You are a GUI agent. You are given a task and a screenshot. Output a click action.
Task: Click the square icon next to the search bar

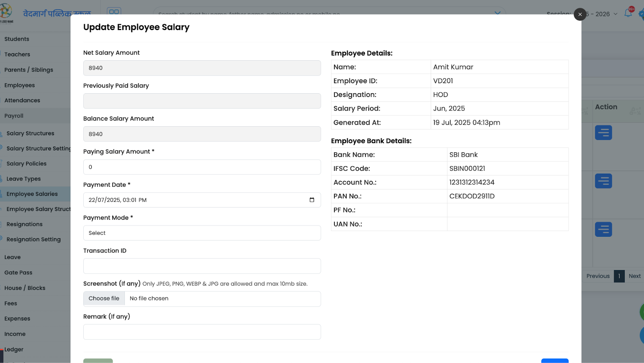tap(114, 11)
